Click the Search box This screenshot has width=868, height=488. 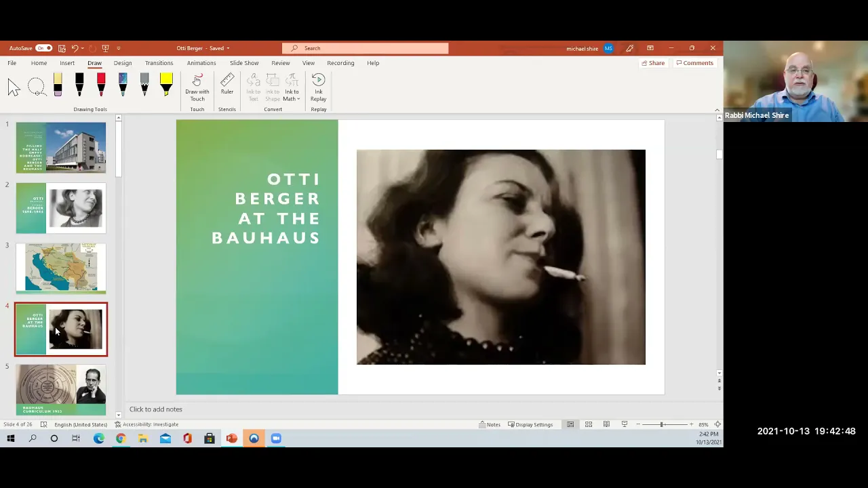click(365, 48)
